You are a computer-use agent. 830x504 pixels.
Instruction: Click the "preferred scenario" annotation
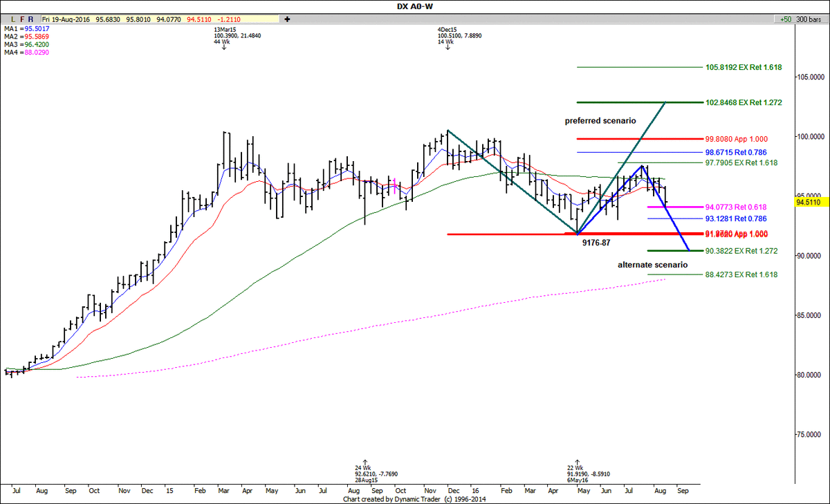599,120
